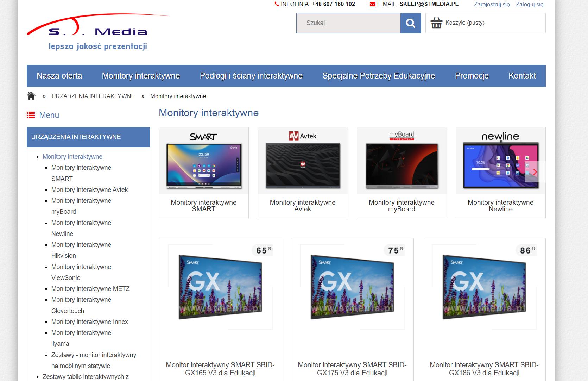Screen dimensions: 588x381
Task: Click the red envelope e-mail icon
Action: 372,4
